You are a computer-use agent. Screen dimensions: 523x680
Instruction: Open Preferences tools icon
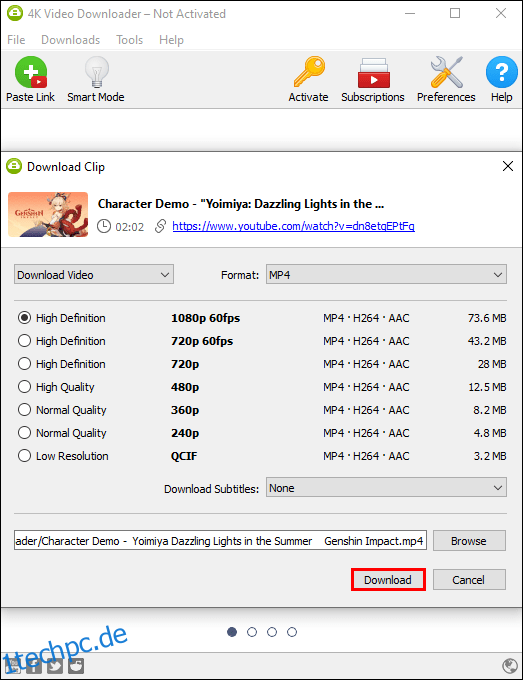click(446, 72)
